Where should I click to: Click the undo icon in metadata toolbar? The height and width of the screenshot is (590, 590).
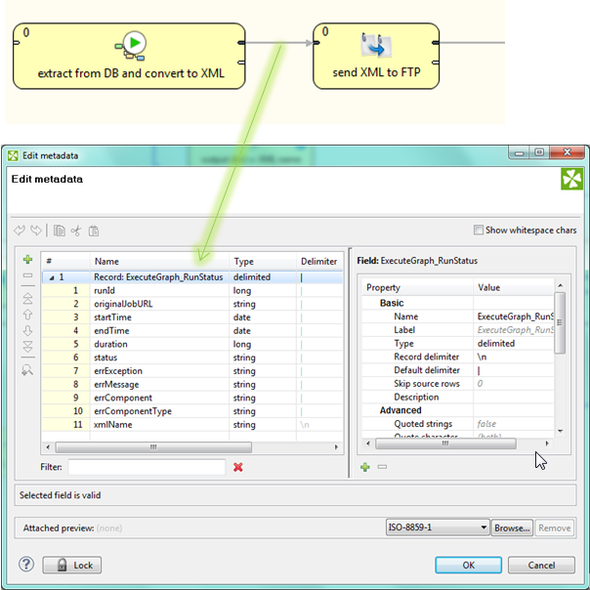tap(19, 230)
